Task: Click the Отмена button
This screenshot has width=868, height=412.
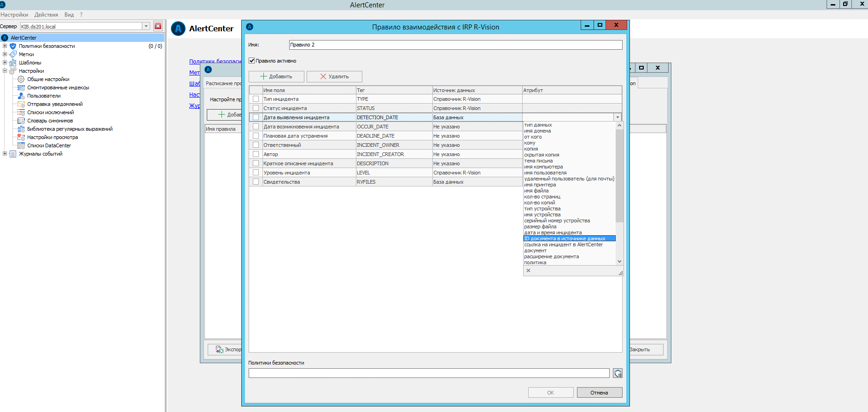Action: [600, 393]
